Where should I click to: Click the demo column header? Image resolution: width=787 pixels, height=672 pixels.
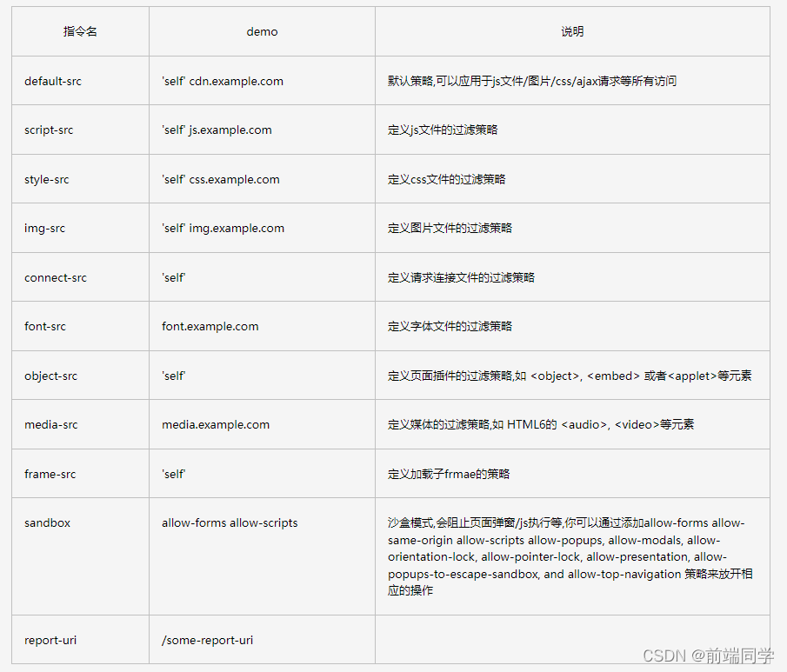click(x=262, y=31)
